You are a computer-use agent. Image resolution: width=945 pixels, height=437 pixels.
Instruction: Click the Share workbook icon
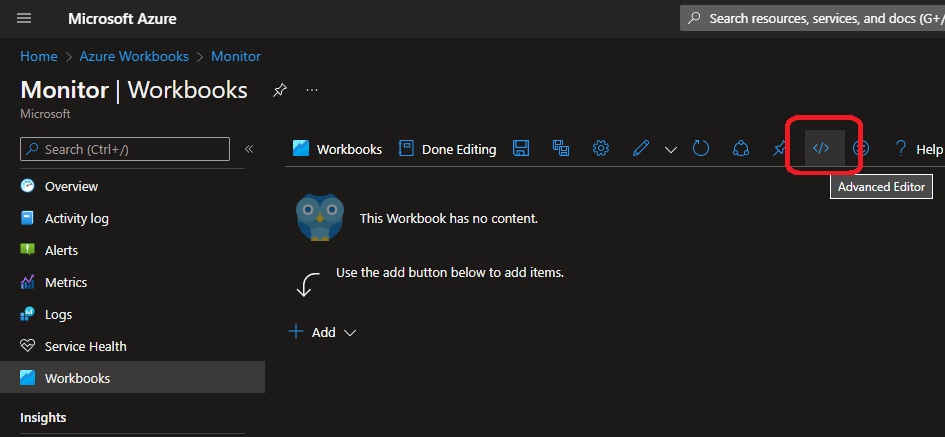point(741,148)
